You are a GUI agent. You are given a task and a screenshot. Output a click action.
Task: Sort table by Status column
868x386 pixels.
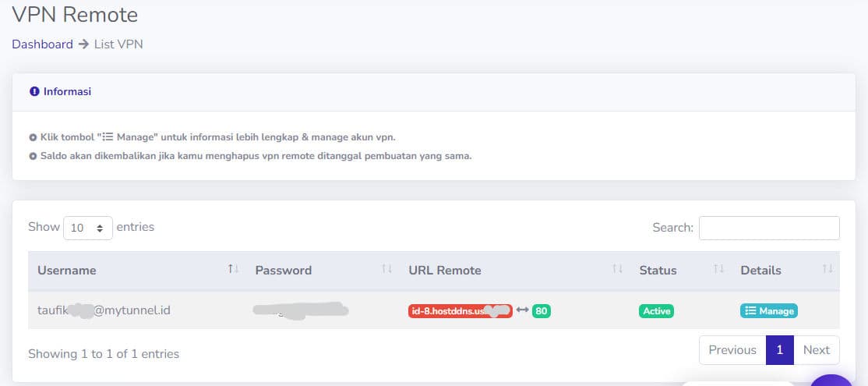point(680,271)
